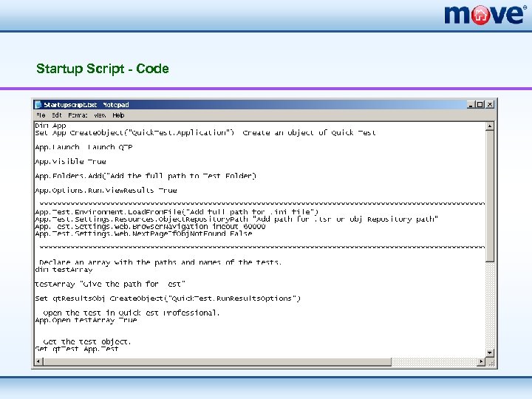Click the 'App.Open testArray True' line
The width and height of the screenshot is (532, 399).
pos(86,320)
